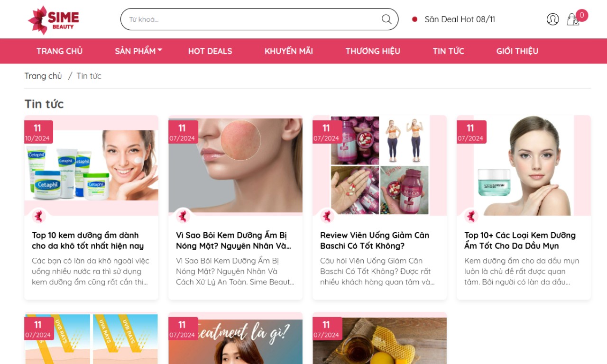Click author avatar on Cetaphil article card
Screen dimensions: 607x364
click(x=39, y=217)
